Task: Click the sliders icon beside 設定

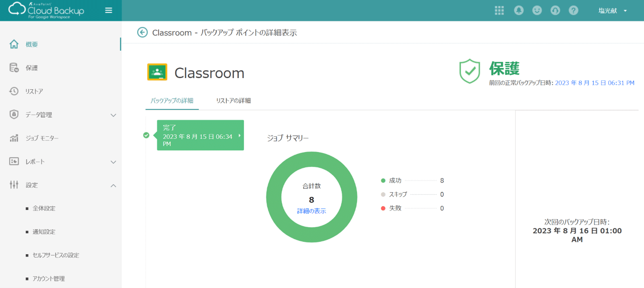Action: (14, 185)
